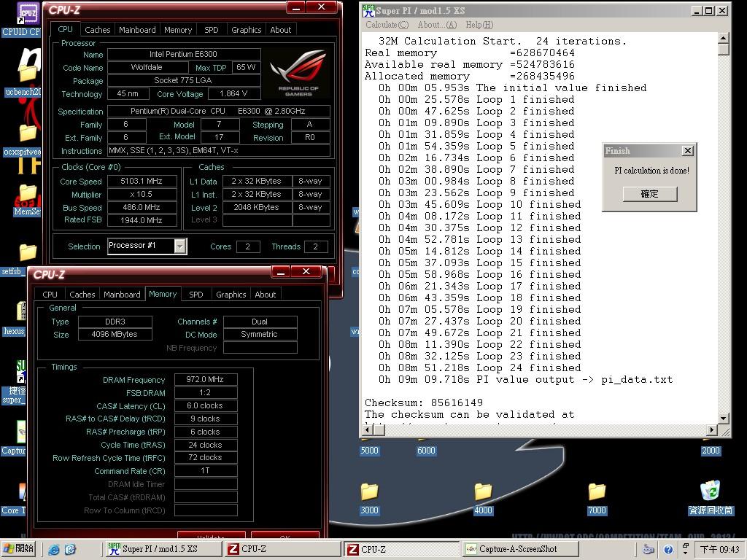
Task: Switch to Caches tab in top CPU-Z
Action: click(x=97, y=30)
